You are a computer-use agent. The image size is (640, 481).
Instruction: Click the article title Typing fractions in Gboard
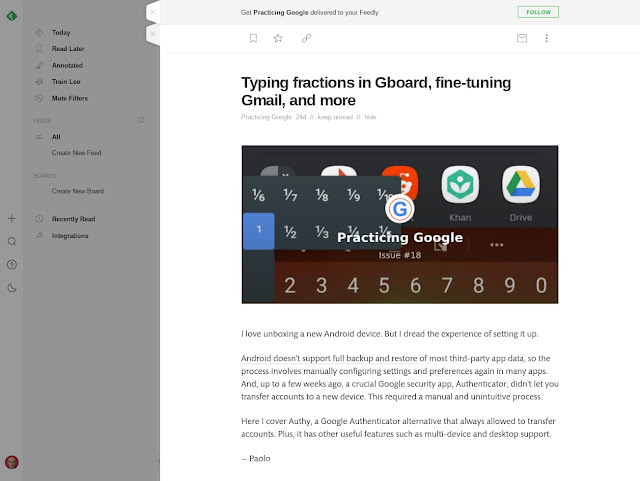(376, 91)
